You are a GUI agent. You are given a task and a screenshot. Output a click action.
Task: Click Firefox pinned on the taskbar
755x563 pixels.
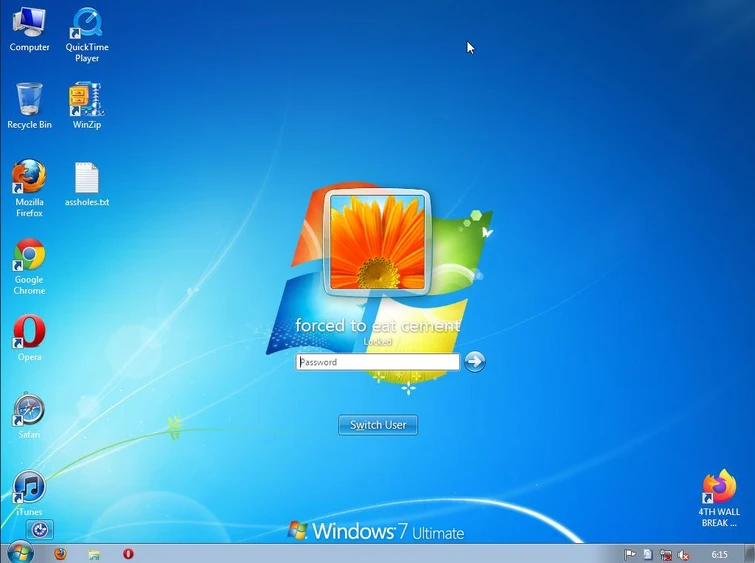60,554
